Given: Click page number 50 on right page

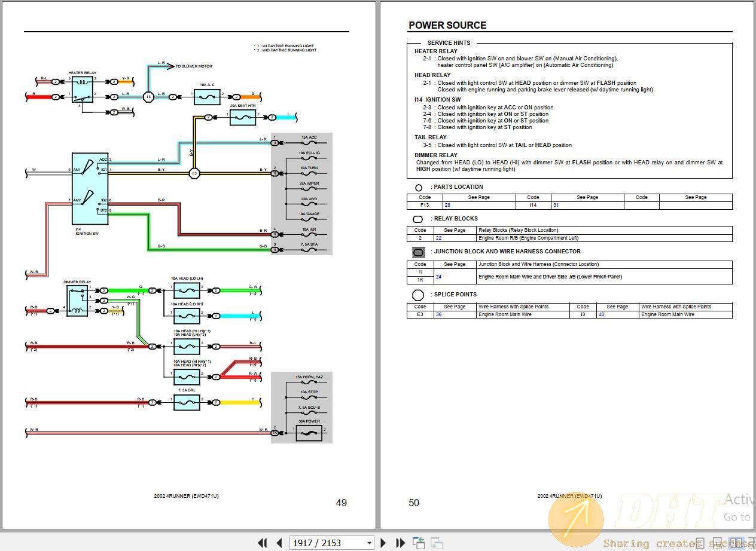Looking at the screenshot, I should [414, 503].
